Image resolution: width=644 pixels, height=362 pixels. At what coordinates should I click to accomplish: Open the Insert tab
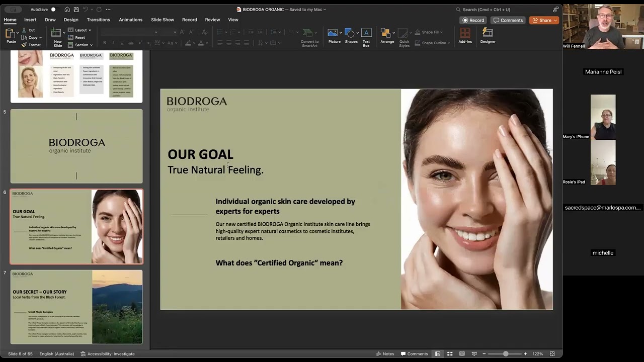30,20
